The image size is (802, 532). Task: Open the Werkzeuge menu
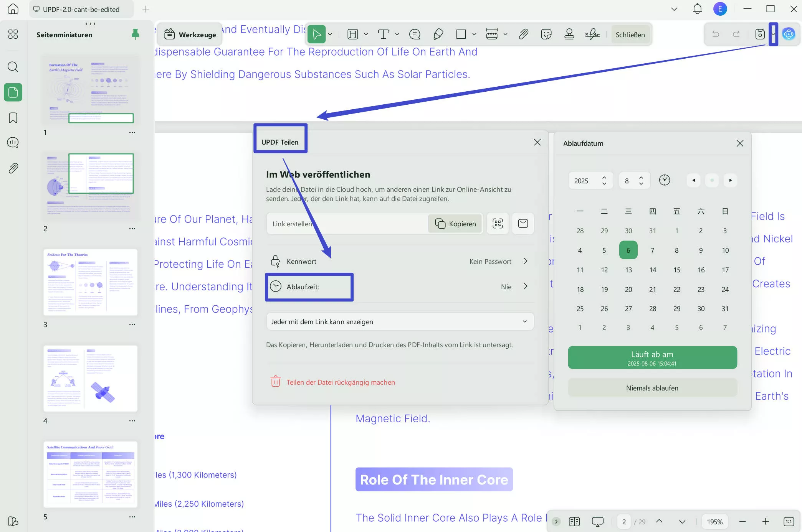pos(190,35)
